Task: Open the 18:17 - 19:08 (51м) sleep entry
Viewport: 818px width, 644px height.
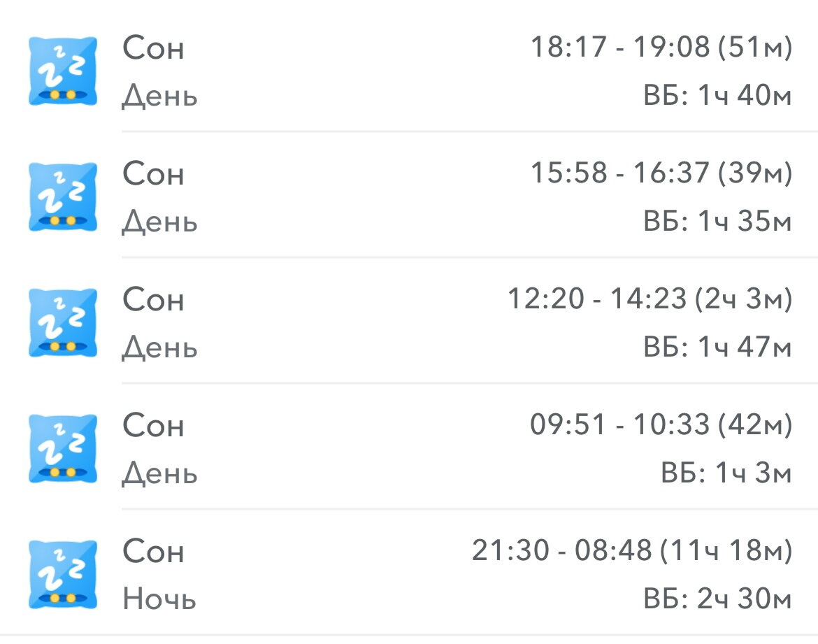Action: pyautogui.click(x=409, y=71)
